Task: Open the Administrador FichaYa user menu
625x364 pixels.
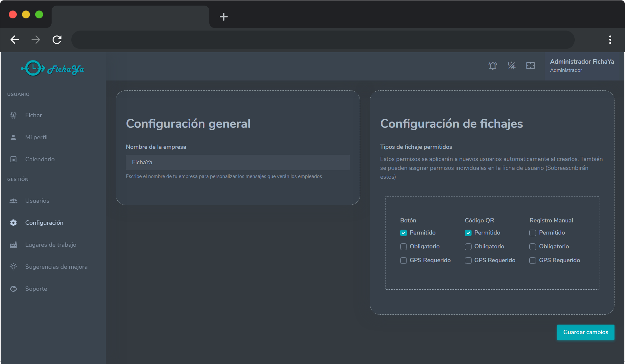Action: click(x=582, y=66)
